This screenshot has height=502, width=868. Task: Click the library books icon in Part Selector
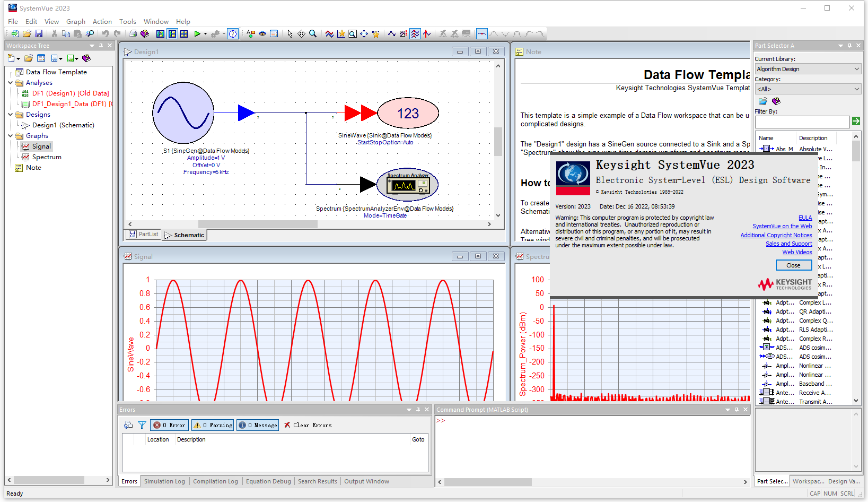776,101
